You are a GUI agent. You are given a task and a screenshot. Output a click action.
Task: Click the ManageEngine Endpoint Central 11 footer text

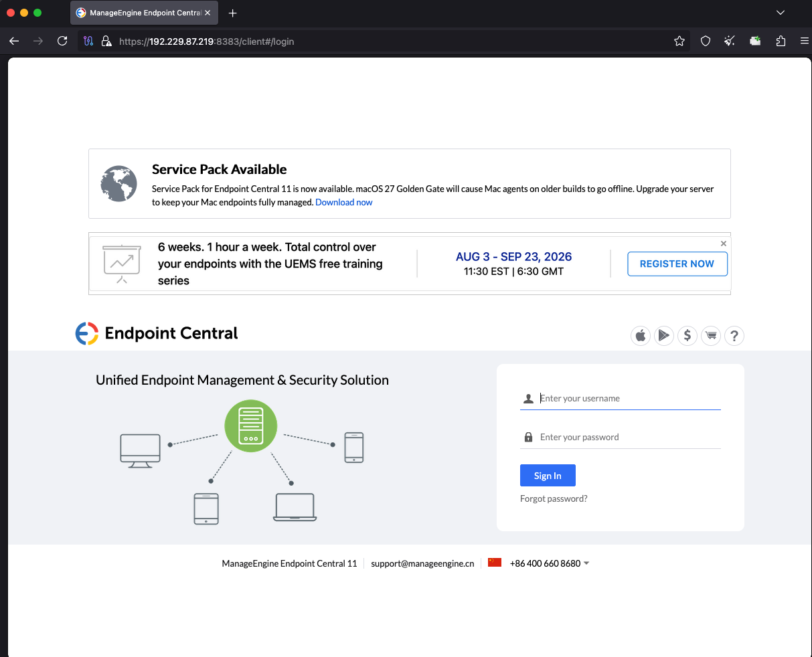pos(289,563)
